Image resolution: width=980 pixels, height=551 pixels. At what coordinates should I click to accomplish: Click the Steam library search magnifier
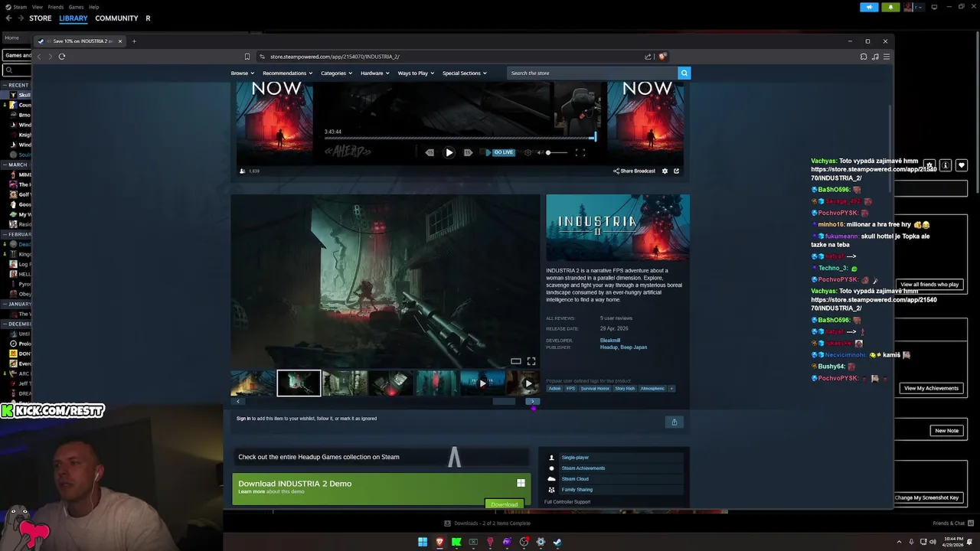(9, 70)
